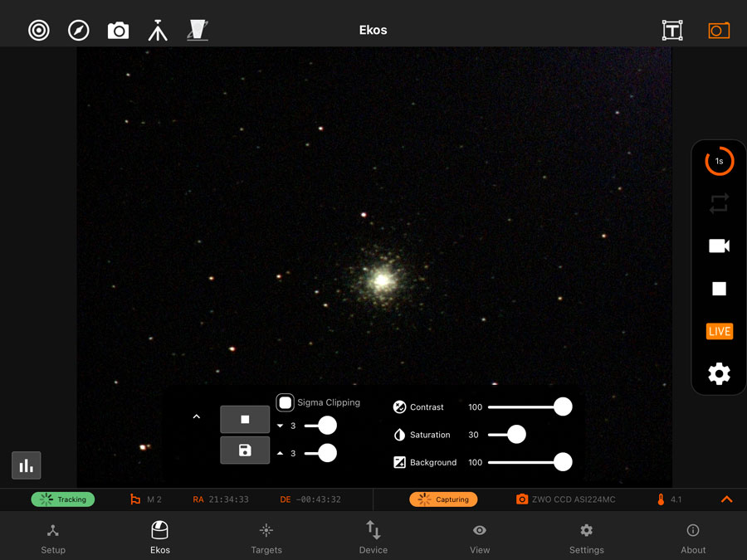Switch to the Setup tab
Viewport: 747px width, 560px height.
pyautogui.click(x=53, y=538)
